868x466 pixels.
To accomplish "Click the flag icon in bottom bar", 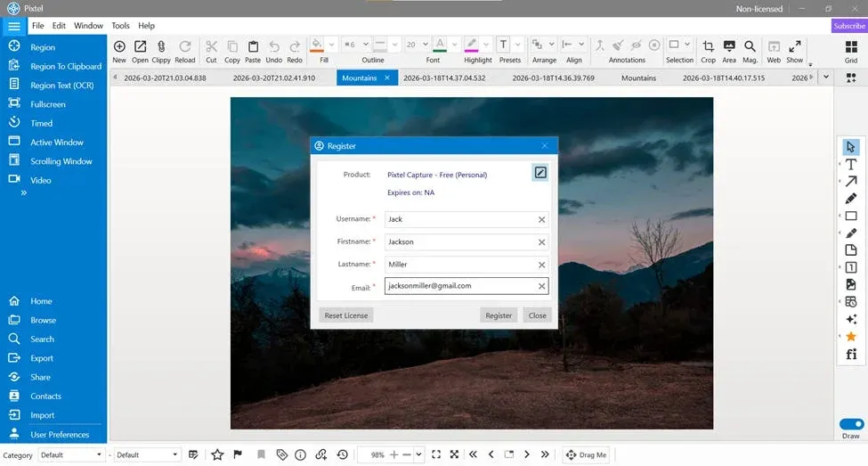I will click(238, 455).
